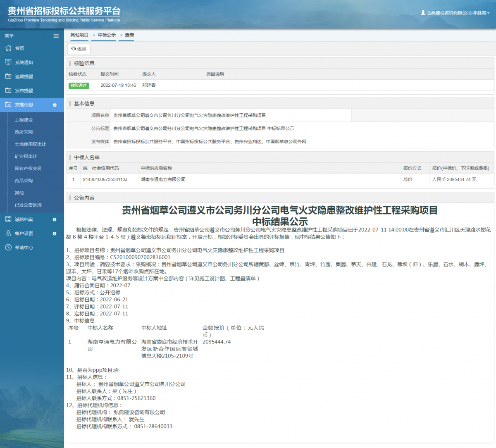Click the 发布媒体 value text
The width and height of the screenshot is (496, 448).
(210, 142)
